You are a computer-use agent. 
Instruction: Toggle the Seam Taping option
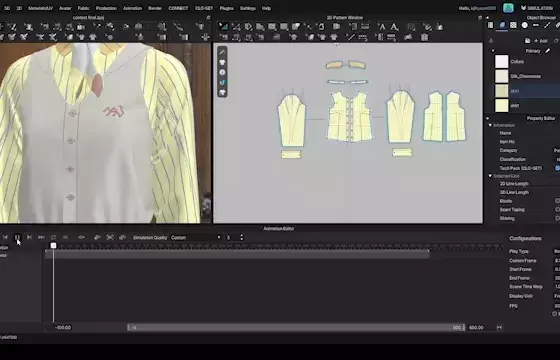click(557, 209)
